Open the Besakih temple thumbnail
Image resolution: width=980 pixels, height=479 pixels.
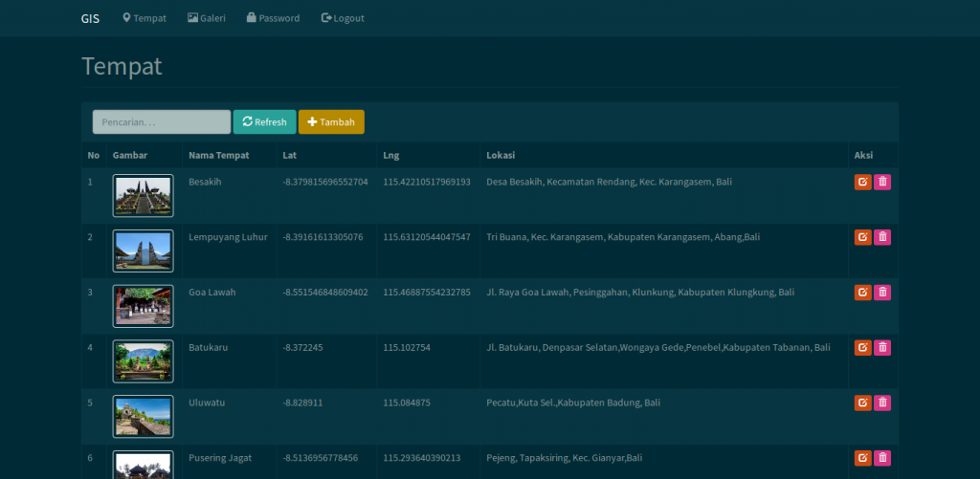coord(144,195)
